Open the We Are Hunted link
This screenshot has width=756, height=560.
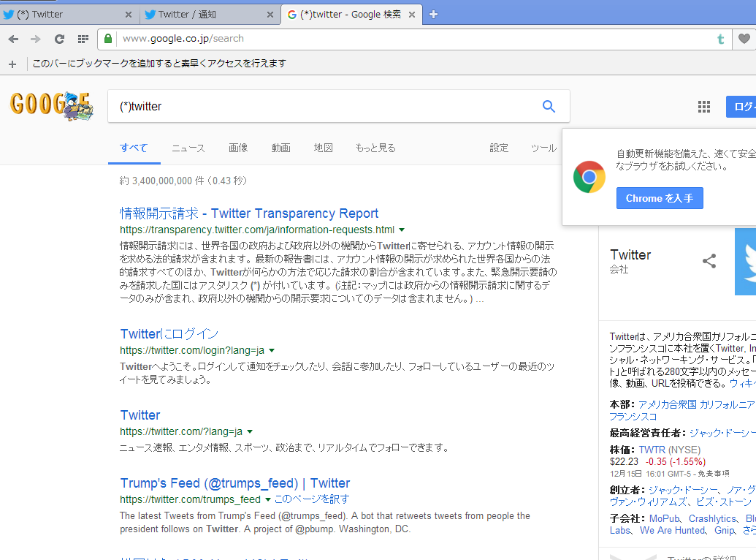(672, 531)
